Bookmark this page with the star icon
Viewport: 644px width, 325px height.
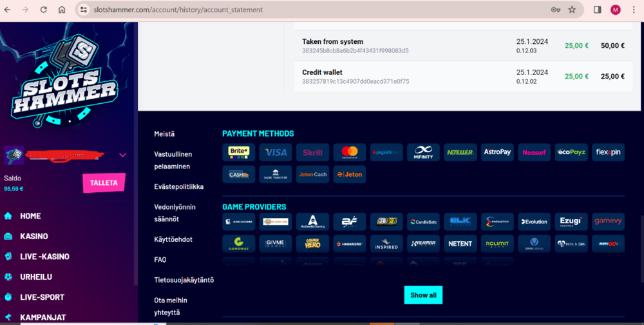point(572,10)
